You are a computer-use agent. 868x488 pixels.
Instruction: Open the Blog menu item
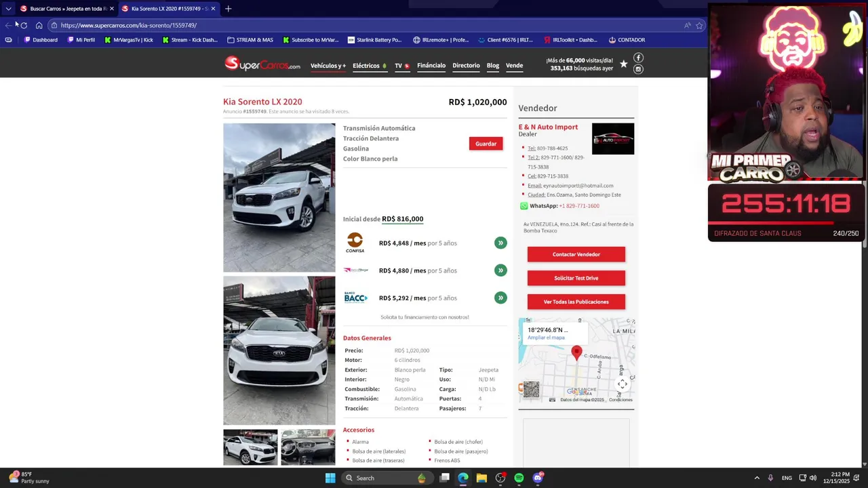(x=493, y=66)
